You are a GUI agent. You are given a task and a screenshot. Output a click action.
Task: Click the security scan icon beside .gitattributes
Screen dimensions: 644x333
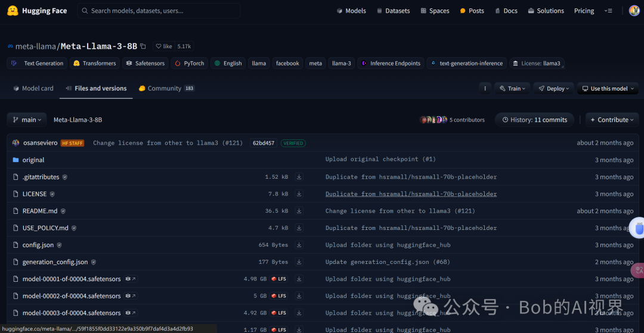[64, 177]
